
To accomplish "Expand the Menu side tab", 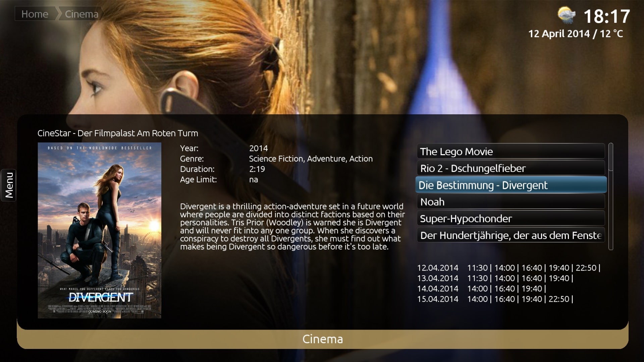I will click(x=9, y=185).
